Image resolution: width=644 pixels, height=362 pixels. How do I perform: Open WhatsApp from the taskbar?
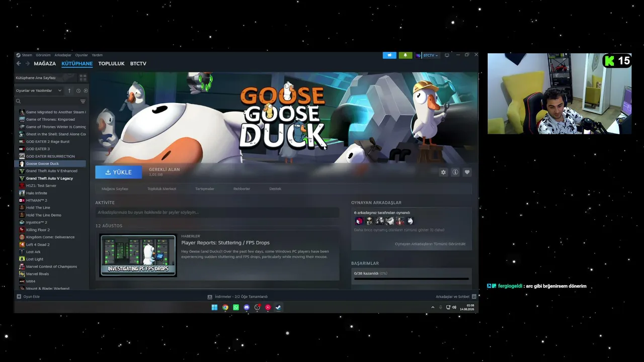[x=236, y=307]
